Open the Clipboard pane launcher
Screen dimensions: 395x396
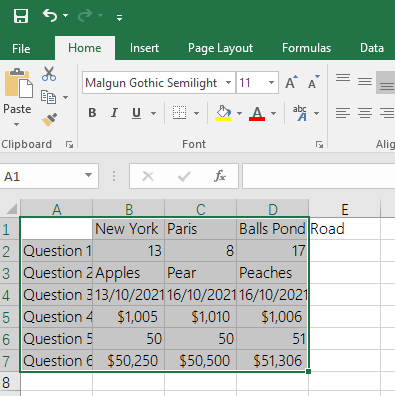(69, 144)
